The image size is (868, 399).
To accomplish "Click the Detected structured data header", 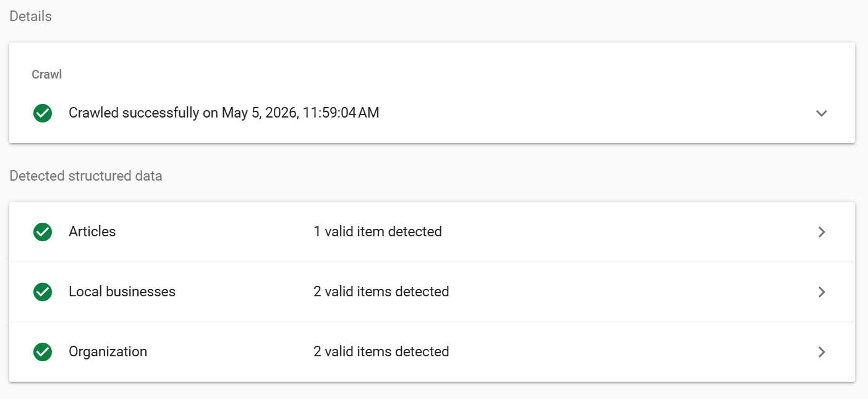I will [x=86, y=176].
